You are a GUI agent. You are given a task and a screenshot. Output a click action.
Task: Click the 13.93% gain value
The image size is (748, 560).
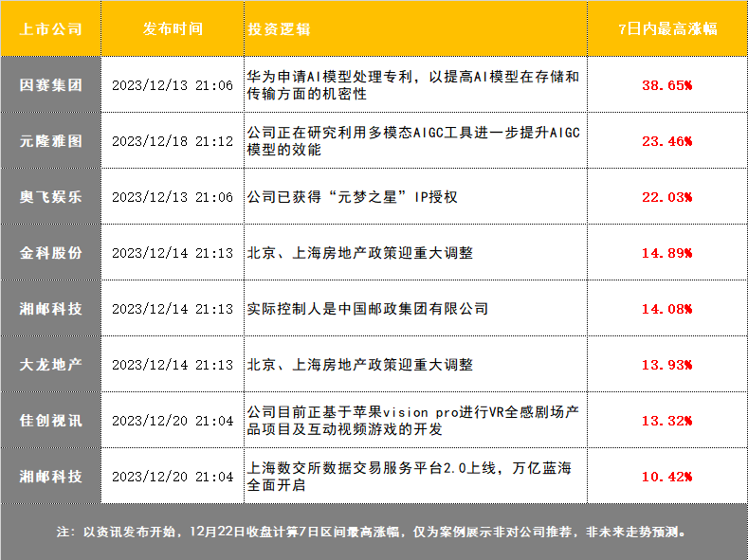[x=666, y=365]
